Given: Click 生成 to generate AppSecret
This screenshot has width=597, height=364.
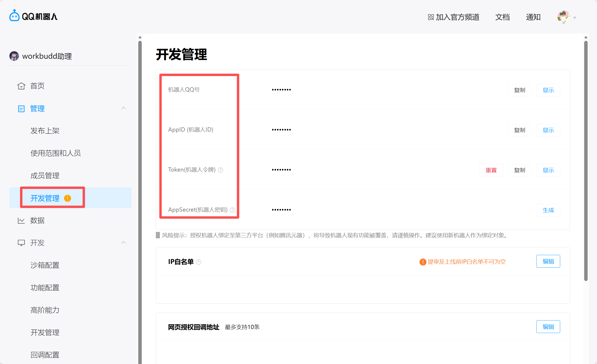Looking at the screenshot, I should 548,210.
